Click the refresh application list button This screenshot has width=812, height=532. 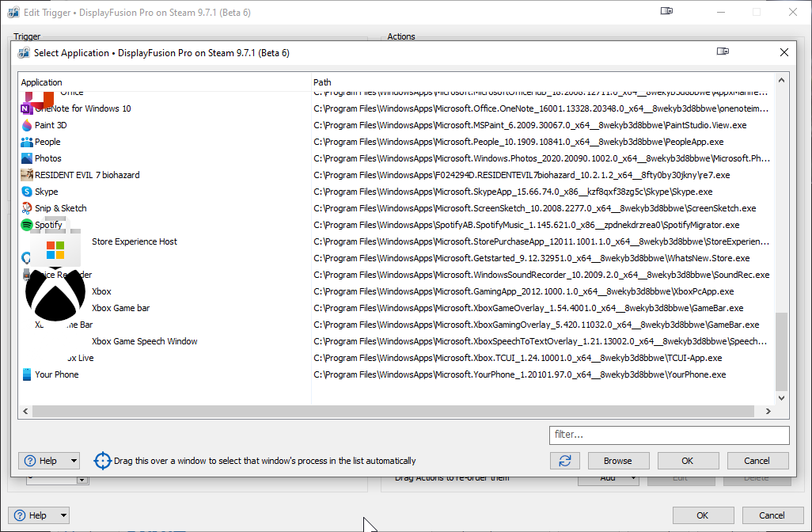pyautogui.click(x=564, y=461)
